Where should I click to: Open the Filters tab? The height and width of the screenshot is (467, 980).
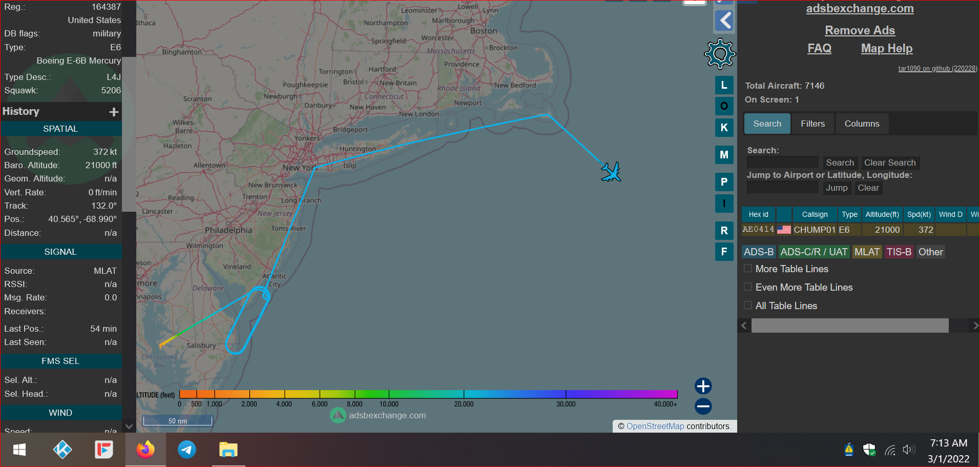point(812,124)
